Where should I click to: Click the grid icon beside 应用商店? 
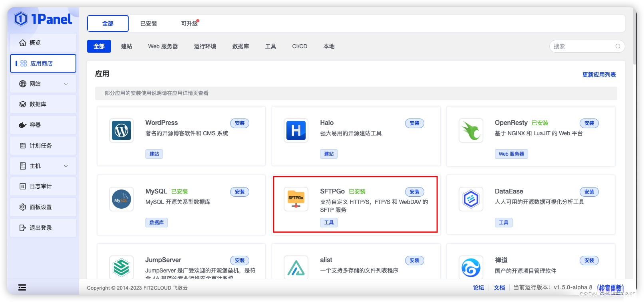[x=24, y=63]
